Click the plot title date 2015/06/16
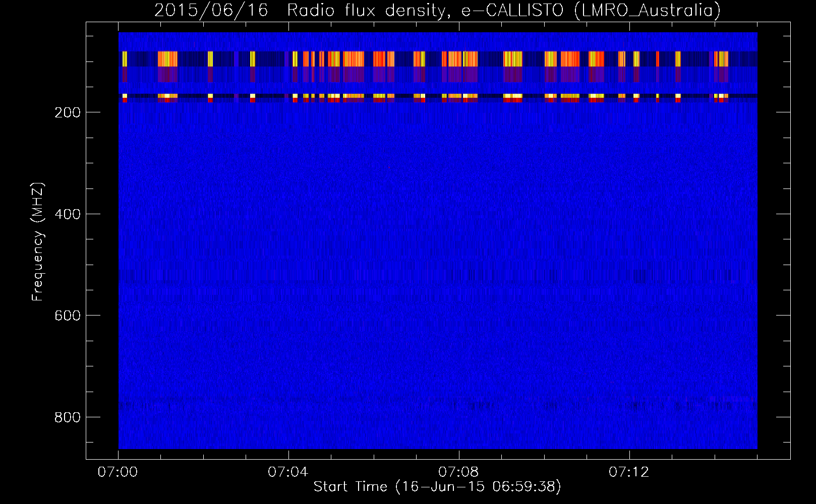Image resolution: width=816 pixels, height=504 pixels. pos(211,10)
